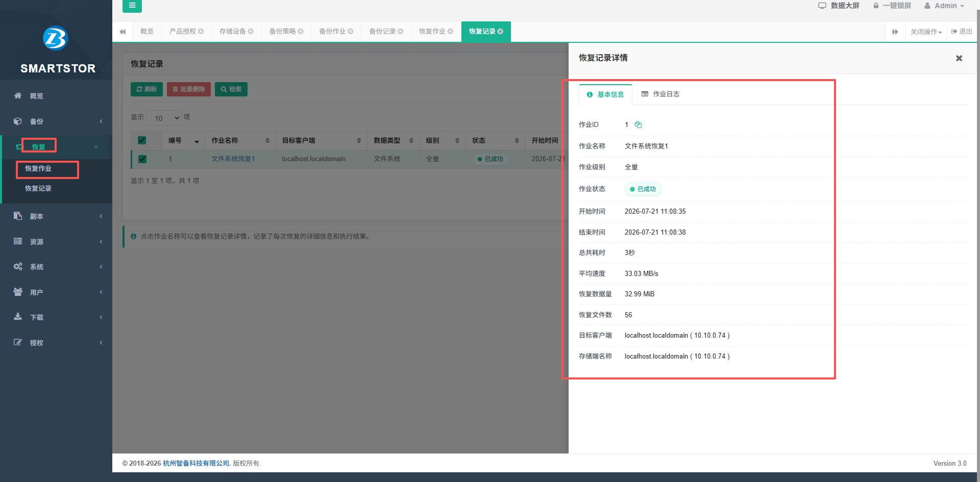
Task: Expand the 授权 sidebar menu chevron
Action: click(x=101, y=343)
